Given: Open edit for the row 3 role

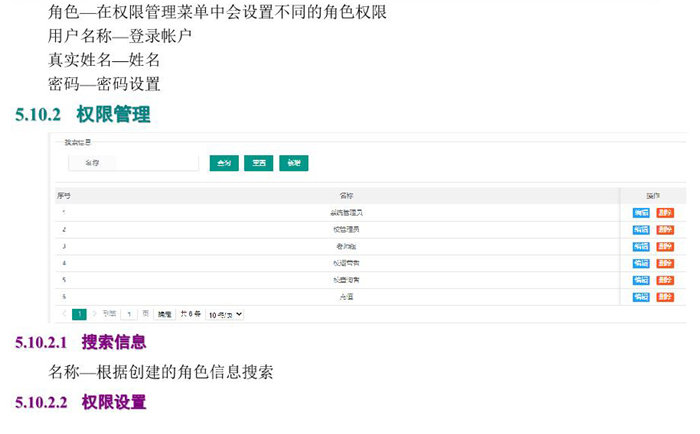Looking at the screenshot, I should pyautogui.click(x=641, y=246).
